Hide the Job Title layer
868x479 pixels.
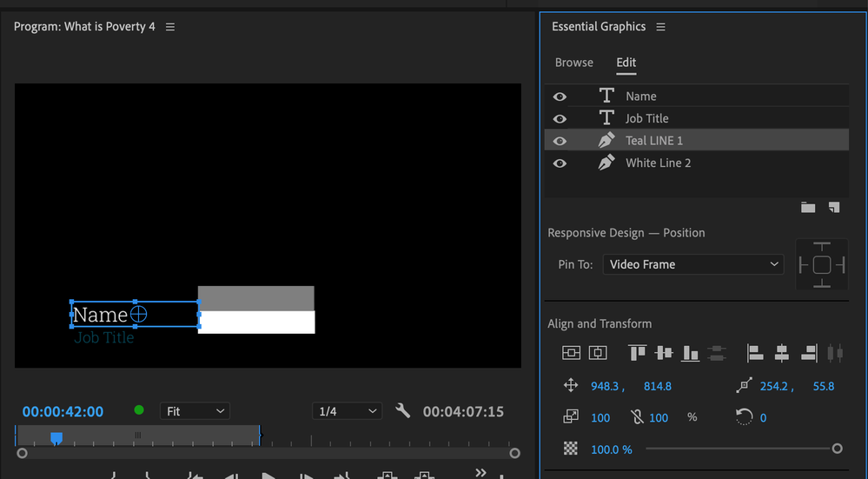click(560, 118)
